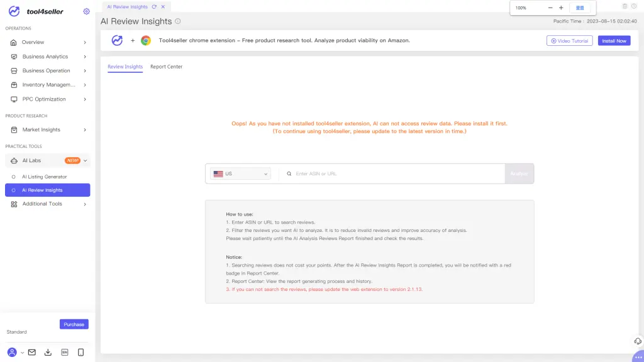Viewport: 644px width, 362px height.
Task: Click the mail inbox icon
Action: 32,353
